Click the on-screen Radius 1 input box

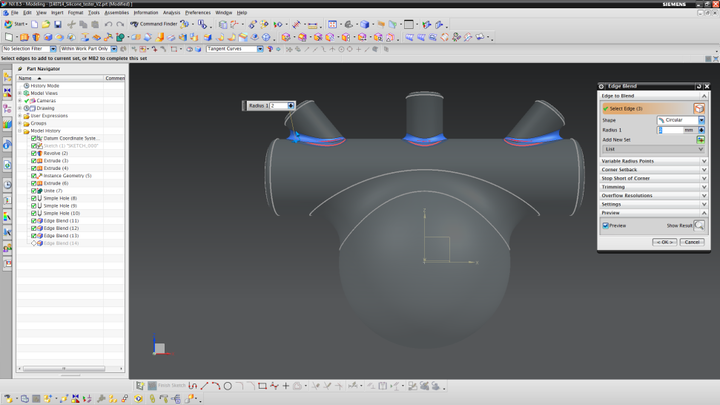pos(278,106)
